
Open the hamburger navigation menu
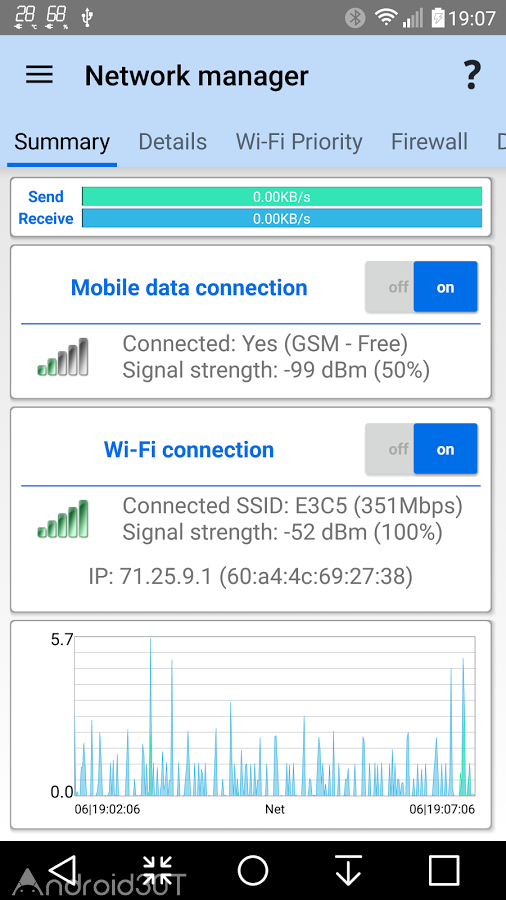(x=39, y=75)
